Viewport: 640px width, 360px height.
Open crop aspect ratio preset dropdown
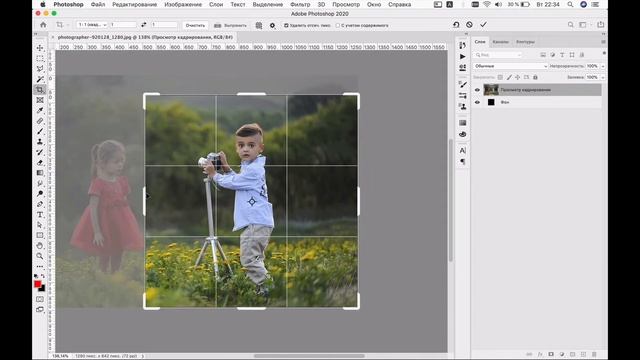(x=92, y=25)
